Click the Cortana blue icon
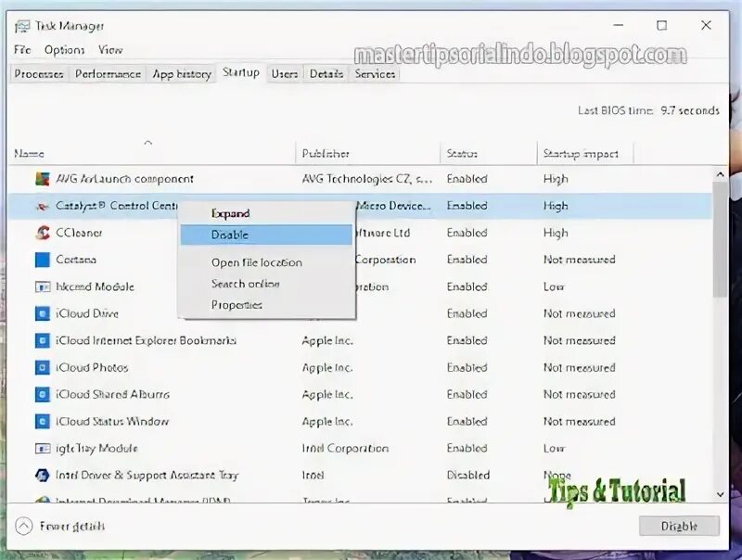 point(42,260)
